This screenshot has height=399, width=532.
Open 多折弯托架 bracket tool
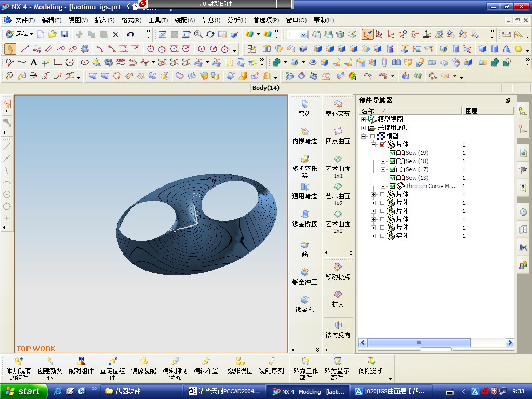(304, 167)
